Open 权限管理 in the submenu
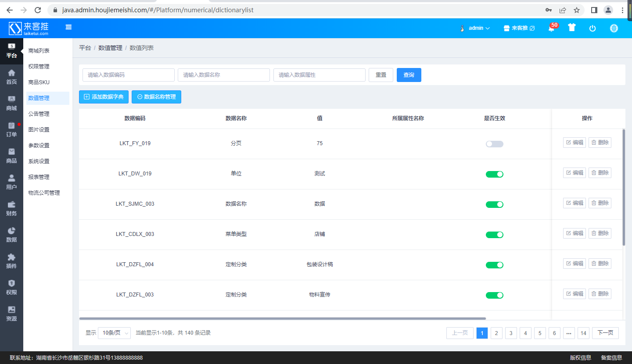The image size is (632, 364). (39, 67)
